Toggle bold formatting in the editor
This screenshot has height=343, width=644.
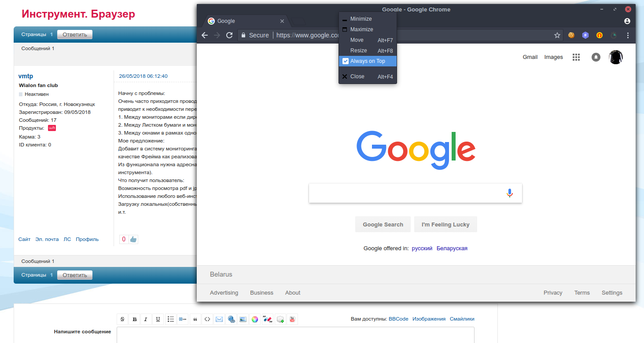pos(134,319)
